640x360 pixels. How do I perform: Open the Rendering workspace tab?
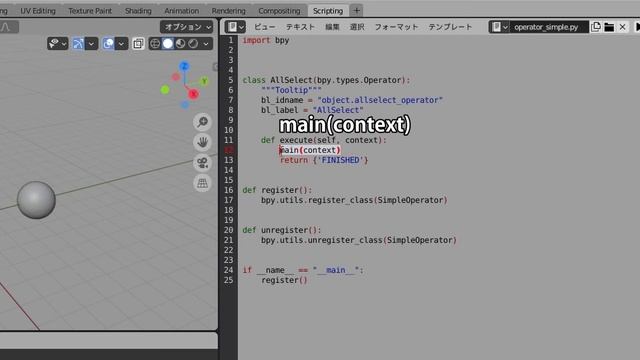click(x=229, y=11)
